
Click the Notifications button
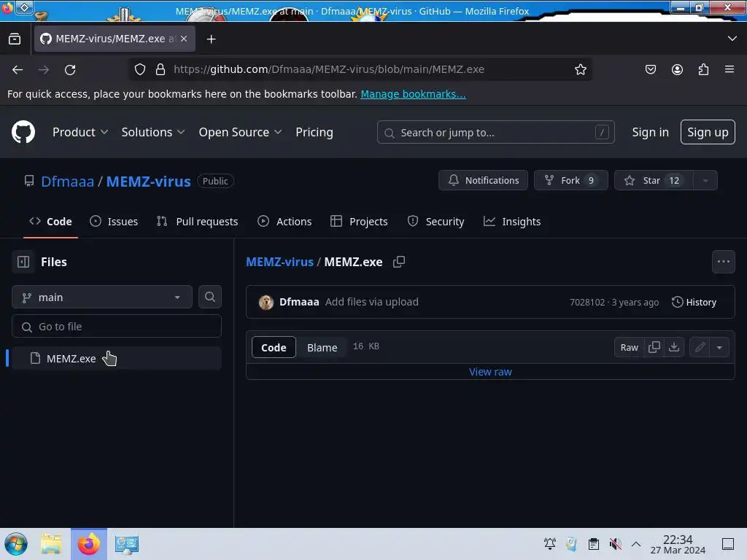click(483, 181)
